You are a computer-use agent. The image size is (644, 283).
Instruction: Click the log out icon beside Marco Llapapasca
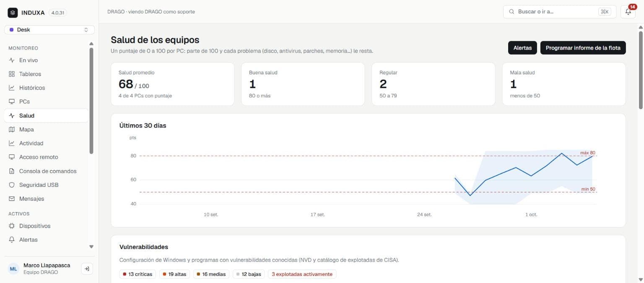click(x=87, y=269)
